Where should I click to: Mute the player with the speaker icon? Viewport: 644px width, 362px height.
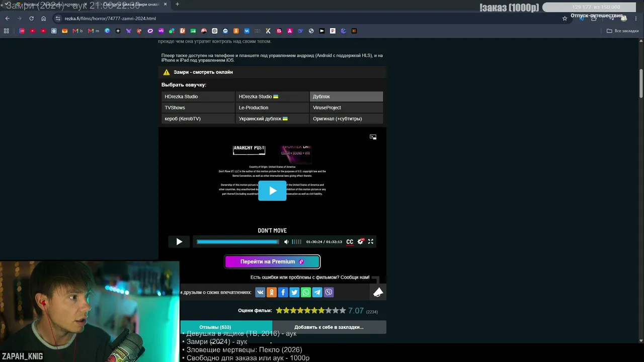286,242
